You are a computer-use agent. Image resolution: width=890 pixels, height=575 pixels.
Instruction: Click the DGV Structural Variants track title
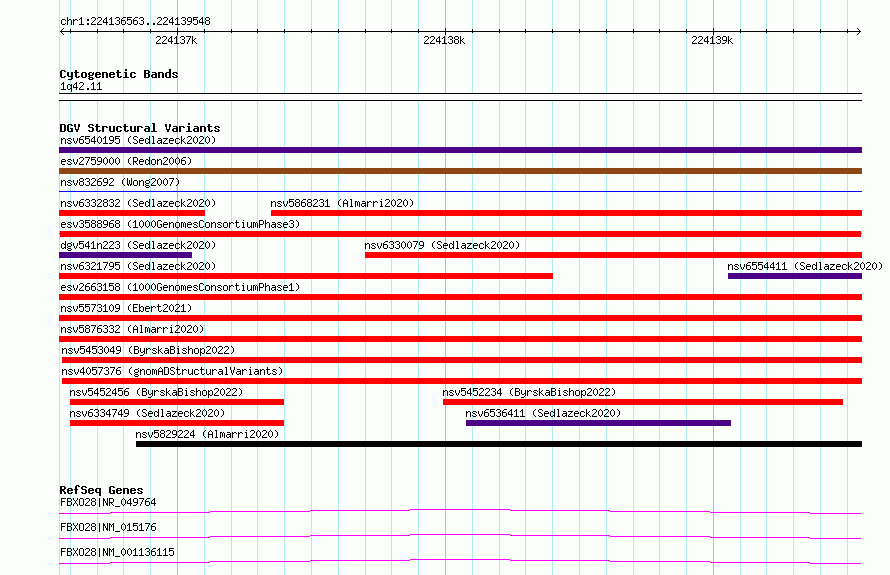[140, 128]
